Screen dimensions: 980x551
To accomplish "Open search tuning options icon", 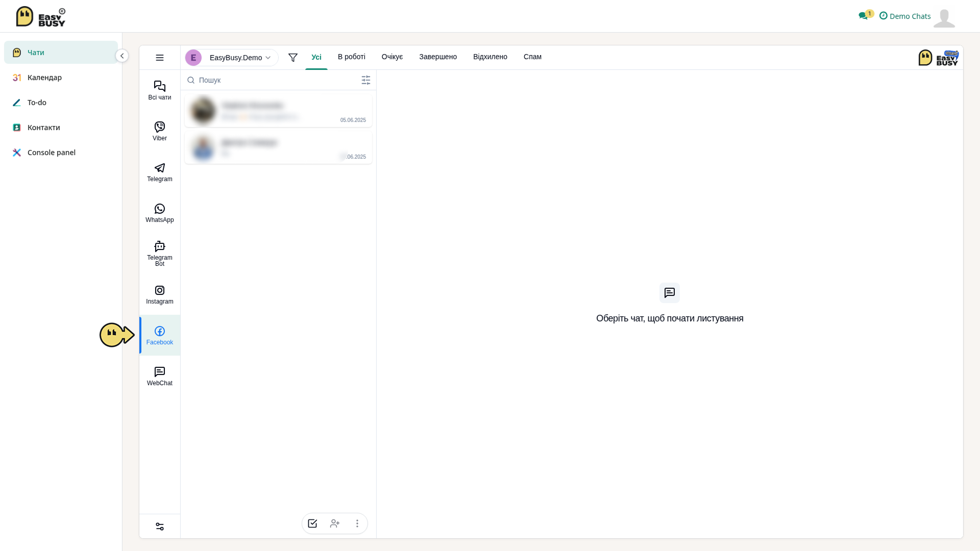I will point(366,80).
